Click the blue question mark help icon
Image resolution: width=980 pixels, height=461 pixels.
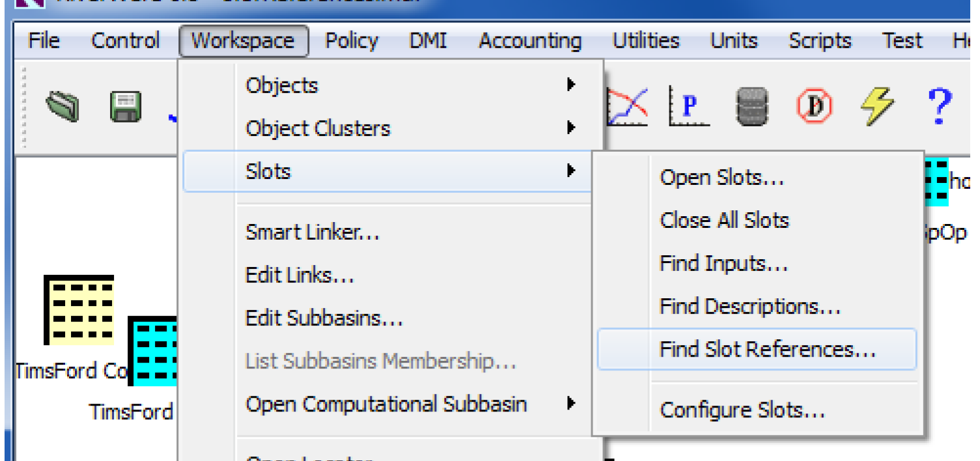point(939,107)
